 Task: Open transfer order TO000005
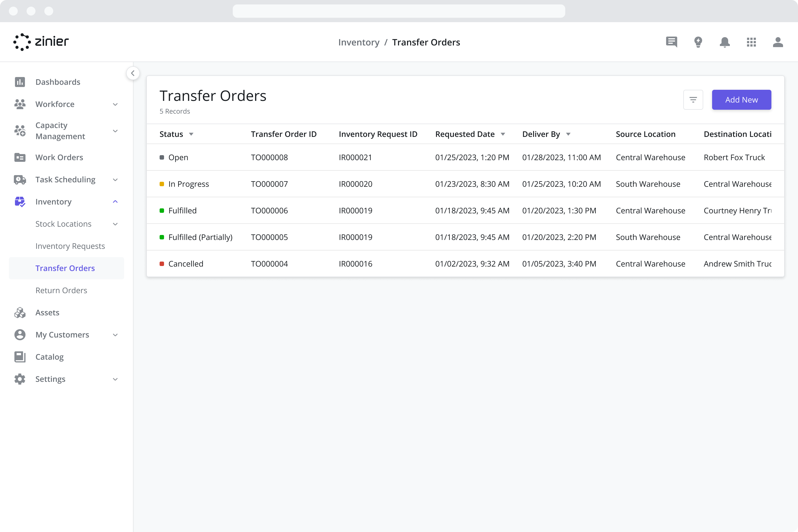269,237
